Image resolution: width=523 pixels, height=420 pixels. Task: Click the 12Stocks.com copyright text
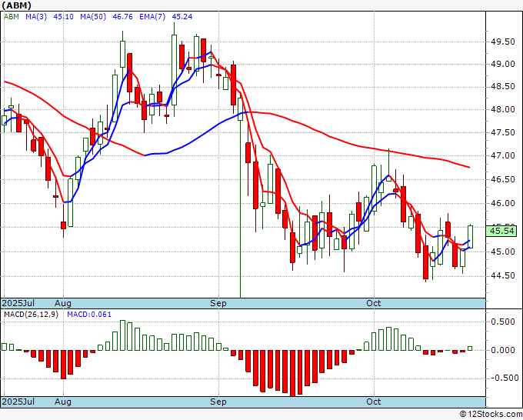point(491,415)
